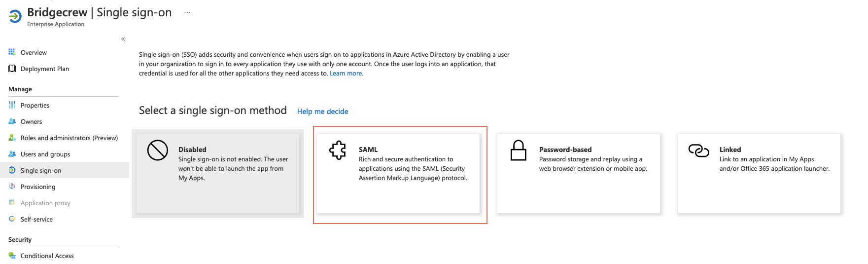Choose the Linked method title

(730, 150)
